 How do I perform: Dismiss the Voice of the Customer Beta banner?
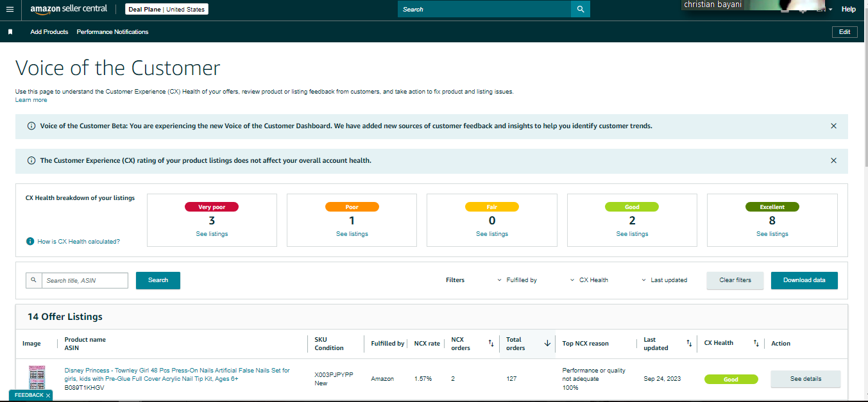tap(833, 126)
